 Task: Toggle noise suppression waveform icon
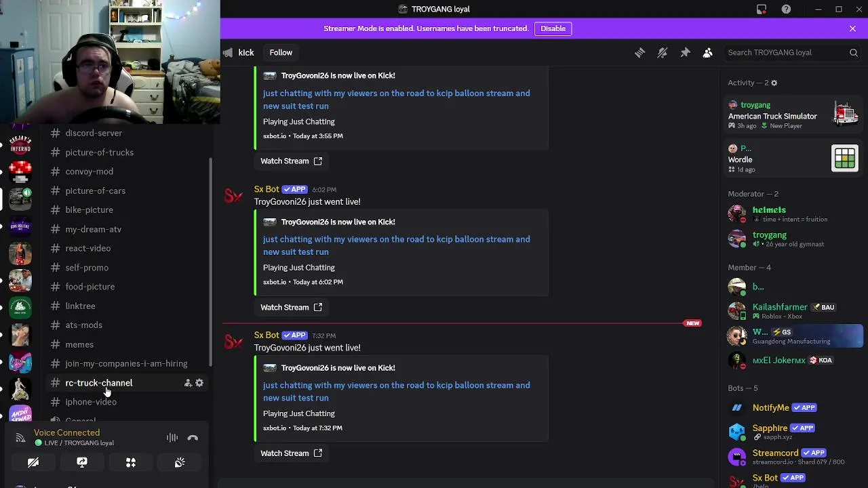tap(172, 438)
